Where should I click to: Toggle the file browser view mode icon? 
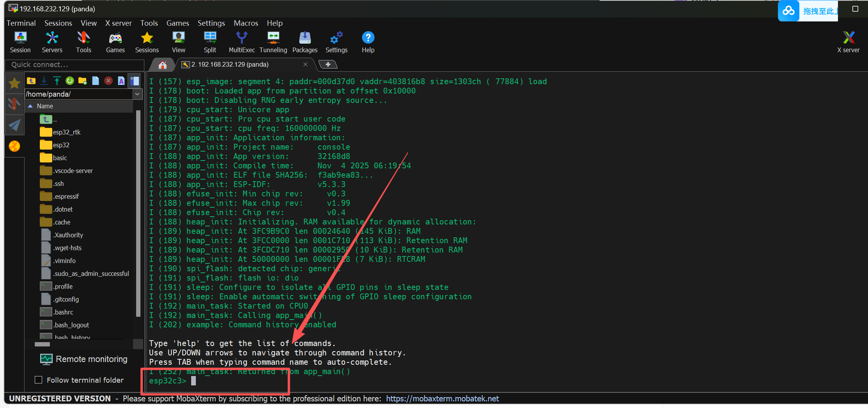click(135, 81)
